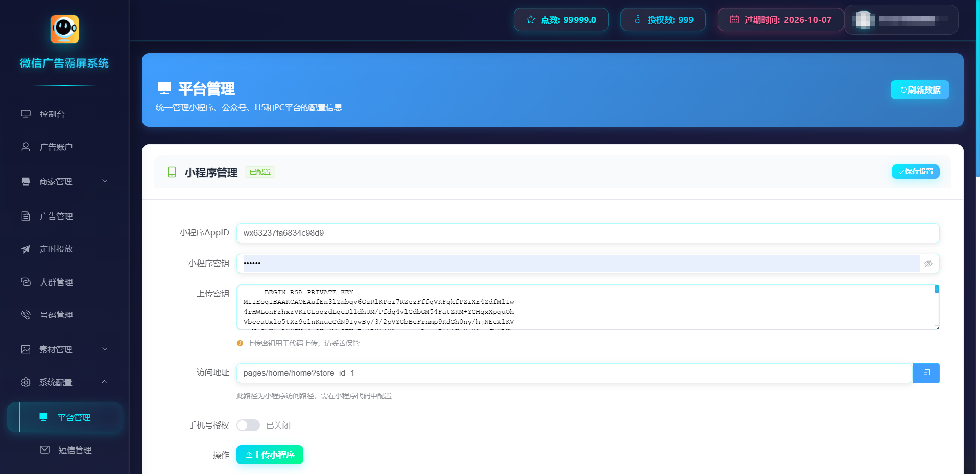Select the 平台管理 menu item
This screenshot has width=980, height=474.
(x=74, y=417)
